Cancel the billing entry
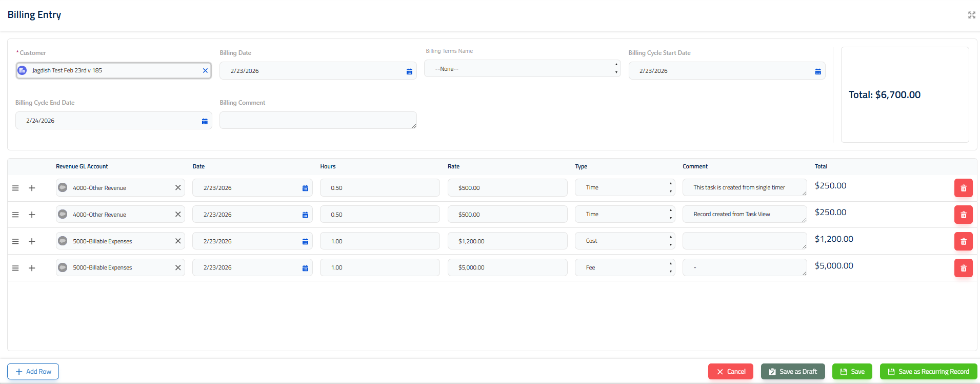Viewport: 980px width, 384px height. 730,372
